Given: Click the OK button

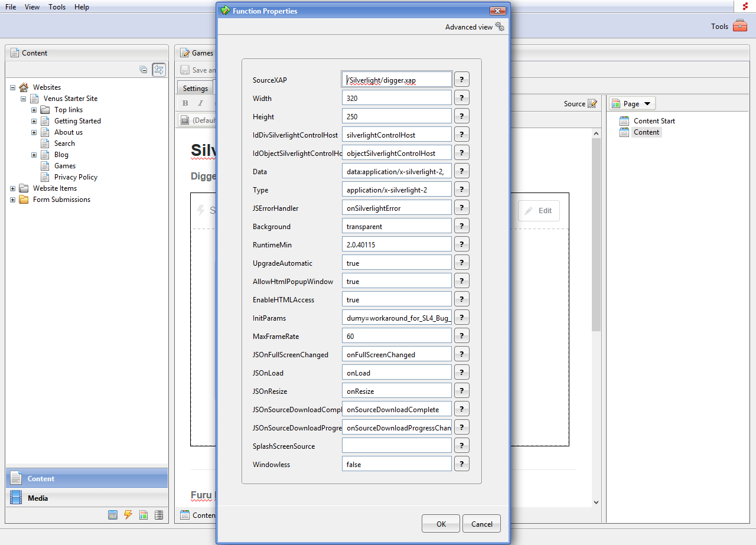Looking at the screenshot, I should click(441, 524).
